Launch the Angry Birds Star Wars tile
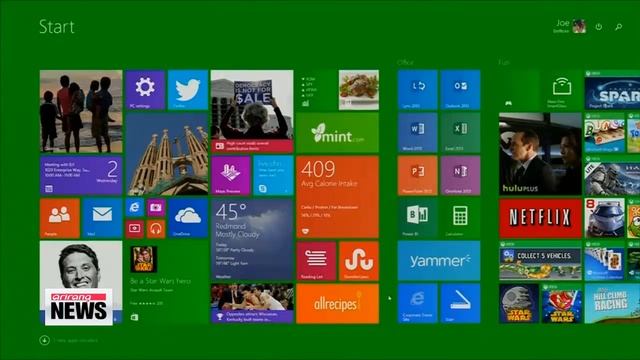The image size is (640, 360). (x=562, y=303)
